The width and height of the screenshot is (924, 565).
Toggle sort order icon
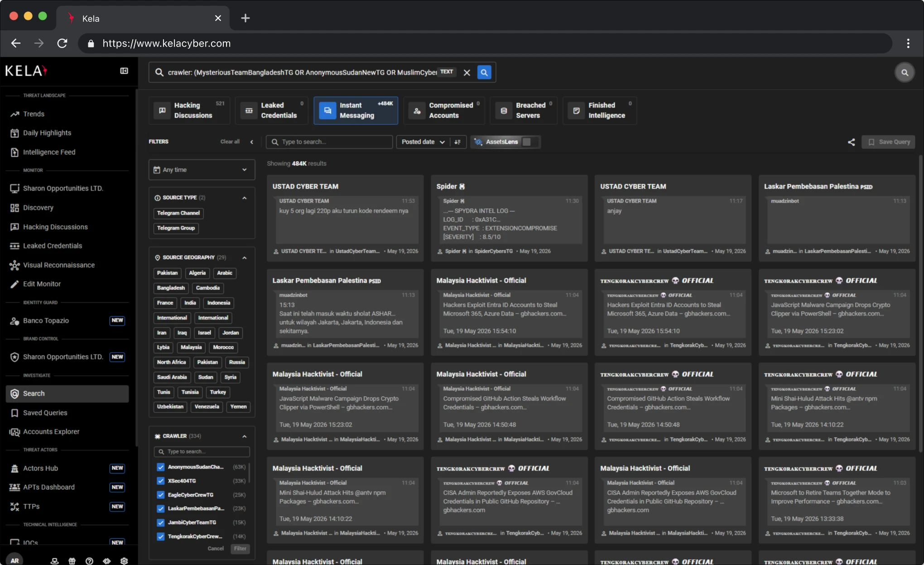[x=457, y=142]
